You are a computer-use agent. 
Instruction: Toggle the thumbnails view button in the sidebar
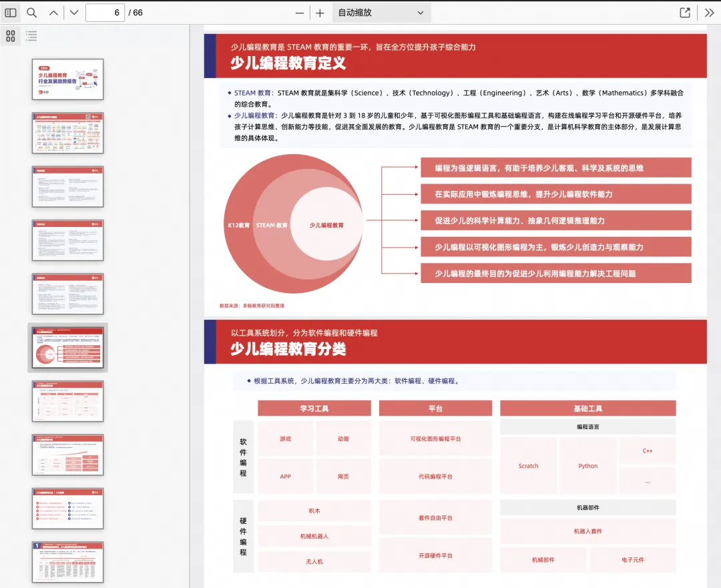[x=11, y=37]
